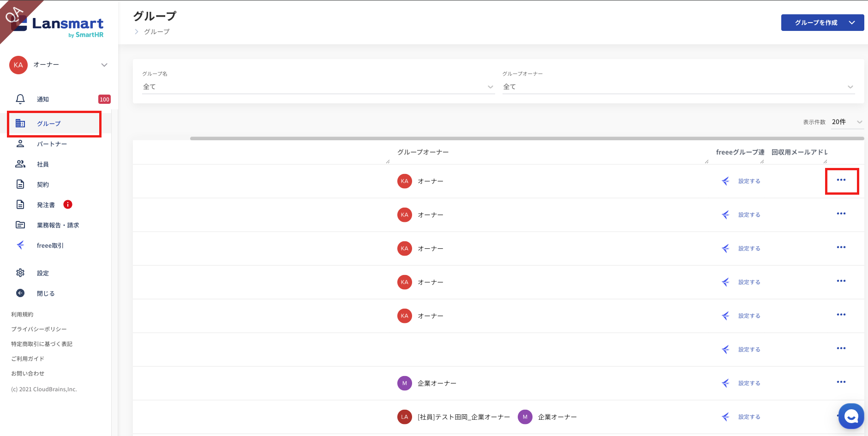Open the 表示件数 20件 page size dropdown
868x436 pixels.
(847, 122)
